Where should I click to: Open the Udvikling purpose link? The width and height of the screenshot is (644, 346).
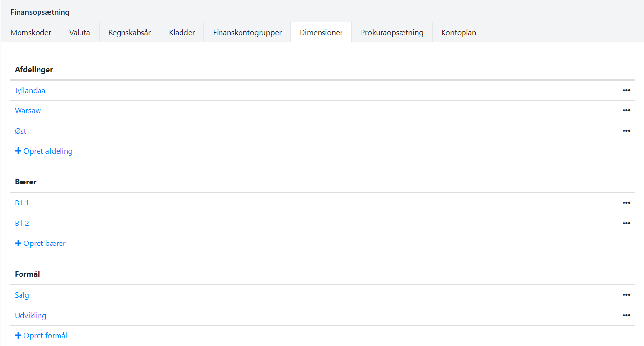pos(31,316)
